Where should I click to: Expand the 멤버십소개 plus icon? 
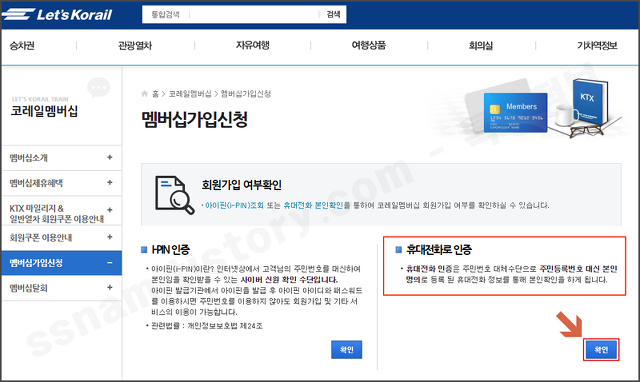click(109, 157)
